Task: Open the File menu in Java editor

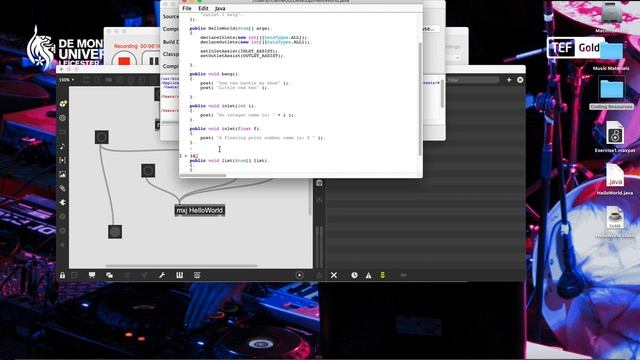Action: click(187, 8)
